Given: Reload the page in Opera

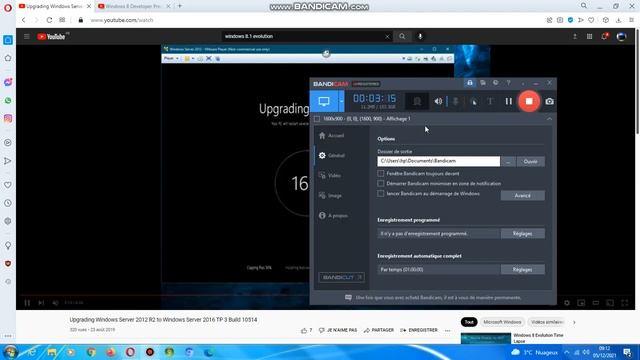Looking at the screenshot, I should click(x=49, y=20).
